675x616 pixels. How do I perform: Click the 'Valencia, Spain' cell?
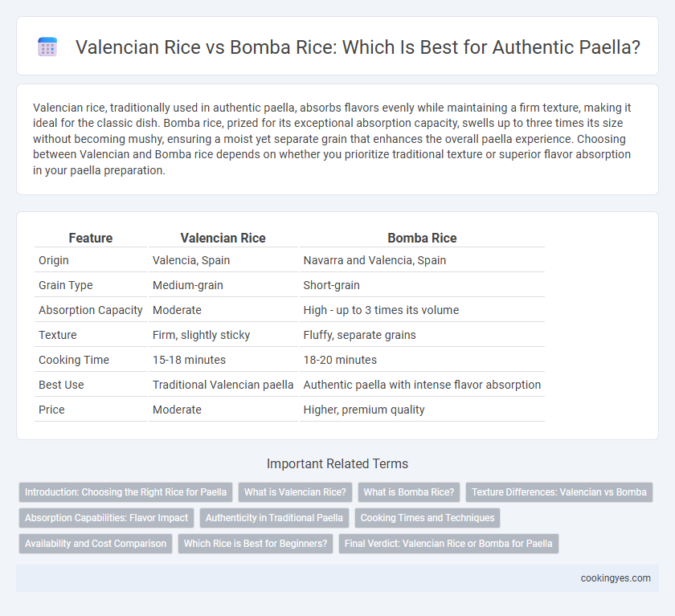[x=191, y=260]
